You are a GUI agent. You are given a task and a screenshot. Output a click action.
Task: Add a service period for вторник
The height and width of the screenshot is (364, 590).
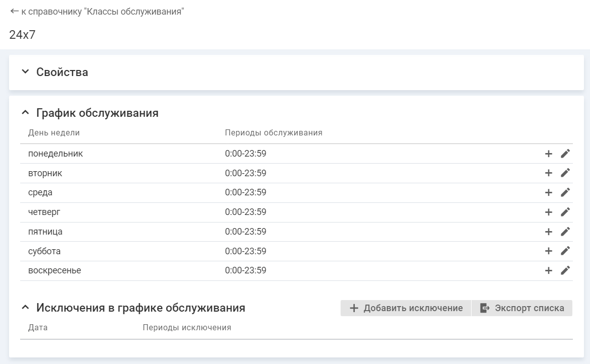pos(549,173)
